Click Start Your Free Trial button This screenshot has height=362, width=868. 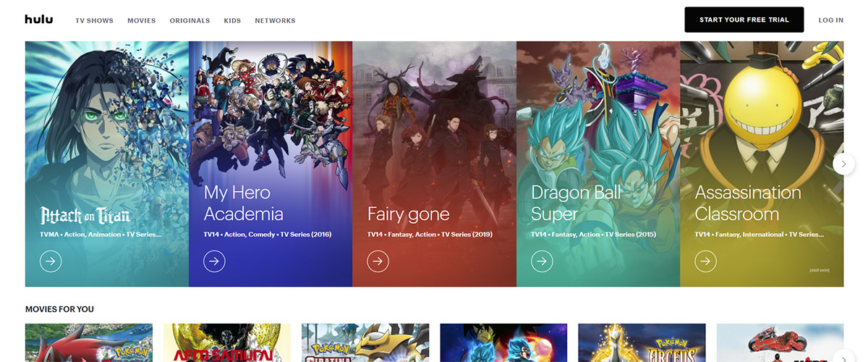click(744, 20)
